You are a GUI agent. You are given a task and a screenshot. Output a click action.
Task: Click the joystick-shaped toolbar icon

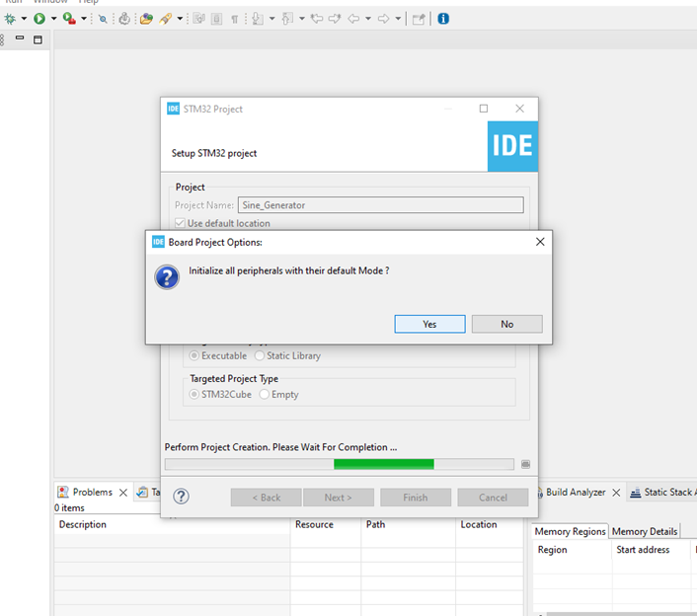(125, 19)
